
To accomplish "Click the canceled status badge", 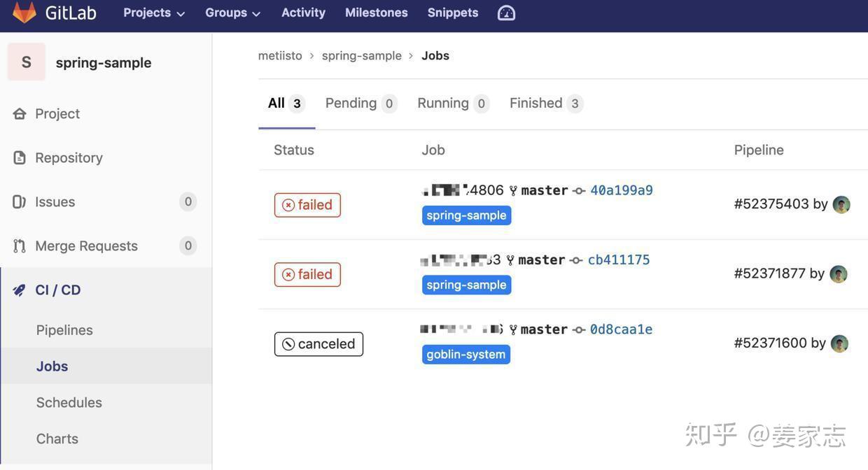I will click(x=318, y=343).
